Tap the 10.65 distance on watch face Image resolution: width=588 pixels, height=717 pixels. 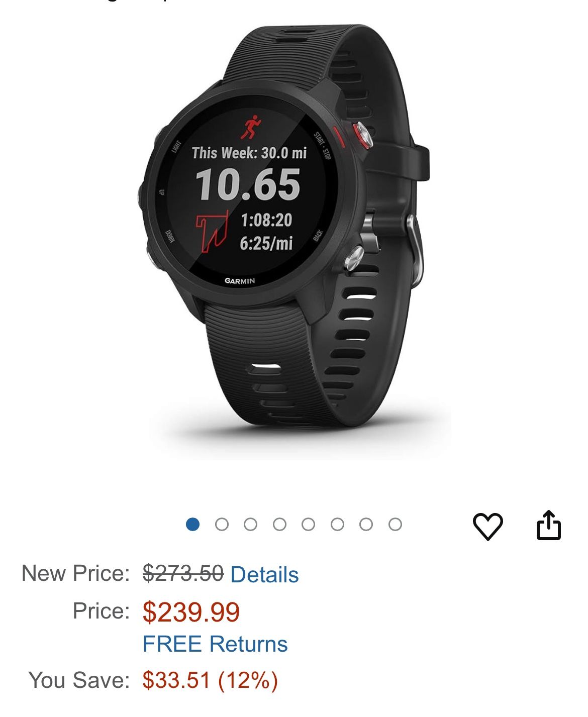pyautogui.click(x=248, y=185)
